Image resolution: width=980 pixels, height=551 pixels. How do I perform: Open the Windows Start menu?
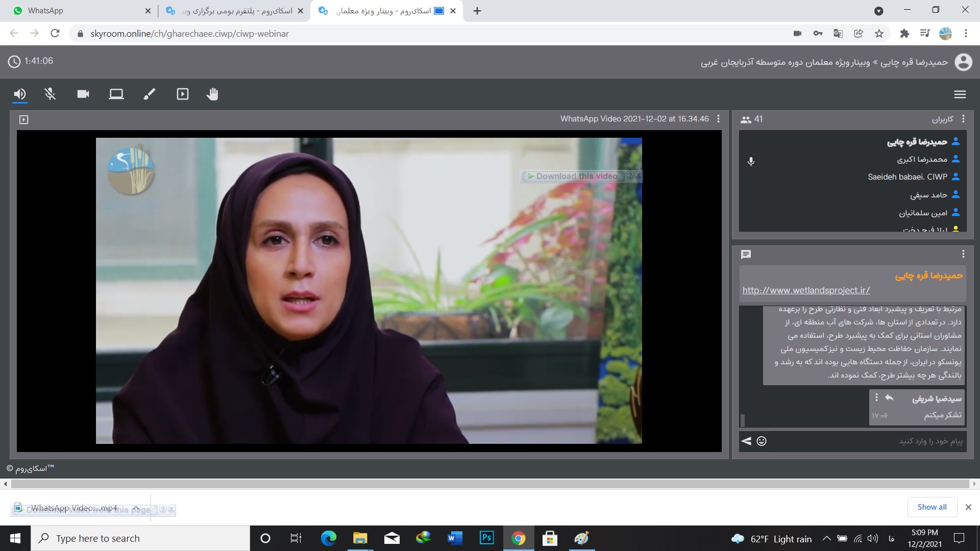click(x=15, y=538)
